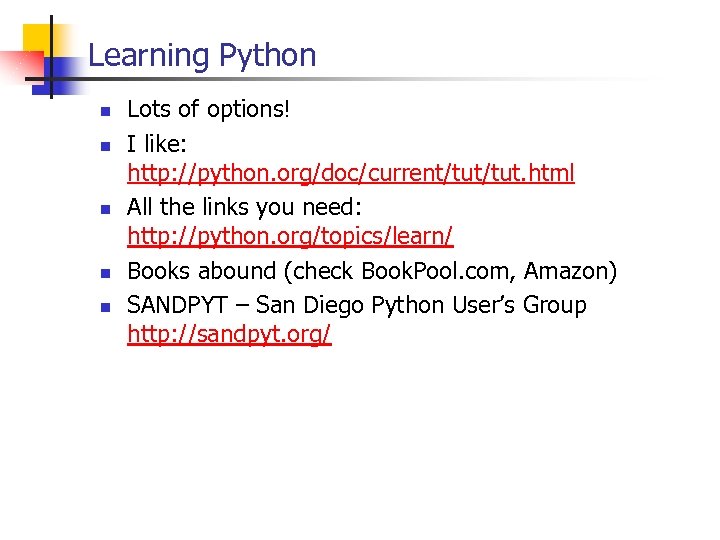
Task: Select the "I like:" text line
Action: click(x=165, y=142)
